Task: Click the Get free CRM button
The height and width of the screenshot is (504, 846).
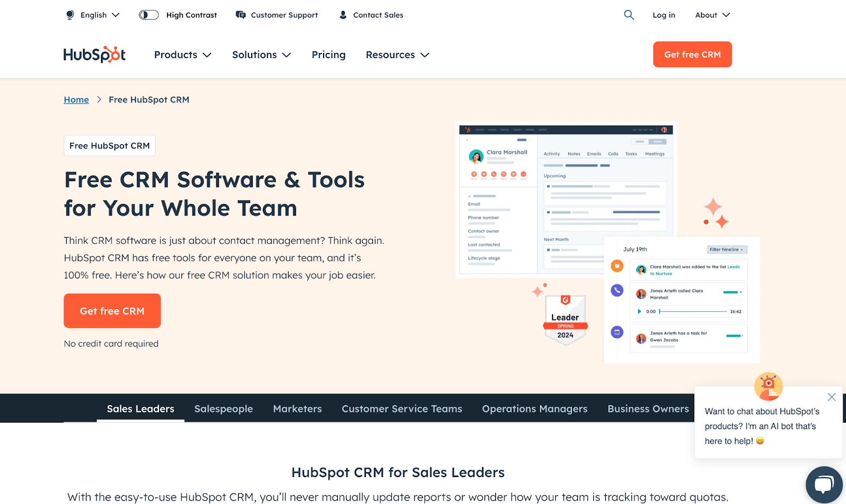Action: coord(112,311)
